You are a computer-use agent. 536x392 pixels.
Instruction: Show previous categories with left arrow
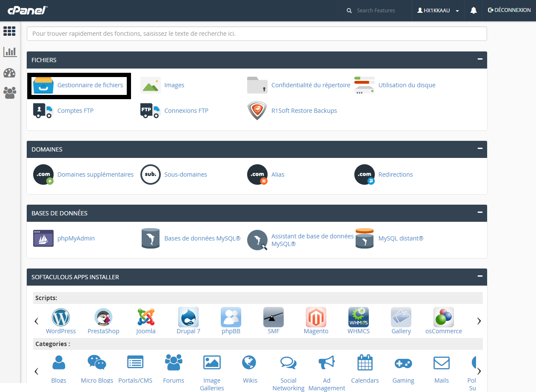(x=37, y=371)
